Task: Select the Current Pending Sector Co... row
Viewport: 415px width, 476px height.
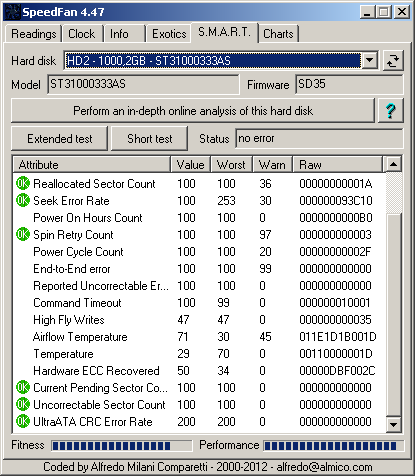Action: [199, 388]
